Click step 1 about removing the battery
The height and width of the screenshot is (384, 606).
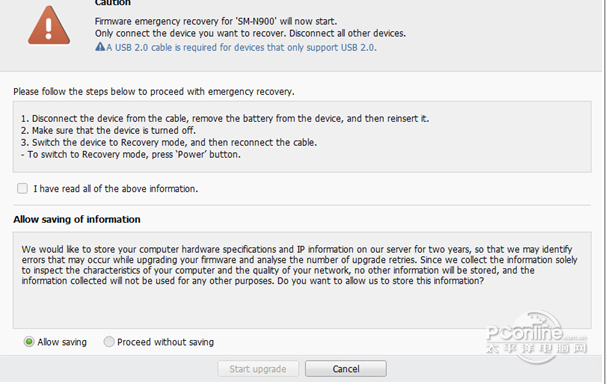225,118
